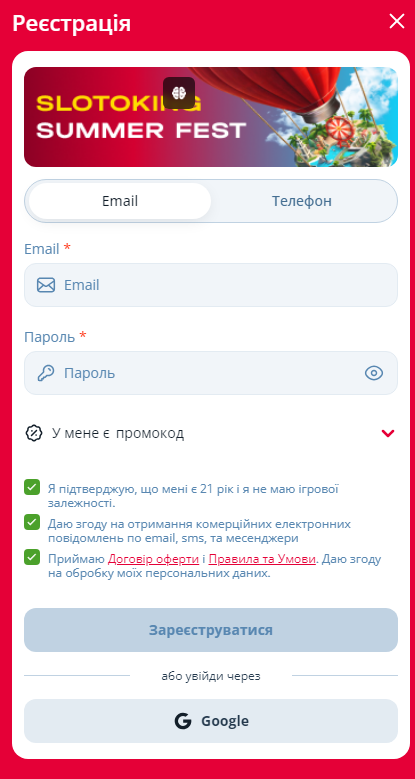The width and height of the screenshot is (415, 779).
Task: Uncheck the 21 years age confirmation checkbox
Action: point(32,487)
